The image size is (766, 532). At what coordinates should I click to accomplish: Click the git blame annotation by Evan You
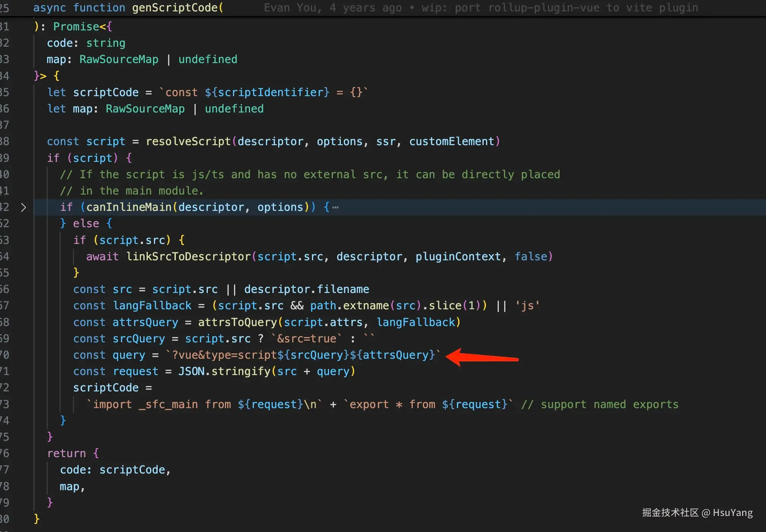(x=481, y=8)
